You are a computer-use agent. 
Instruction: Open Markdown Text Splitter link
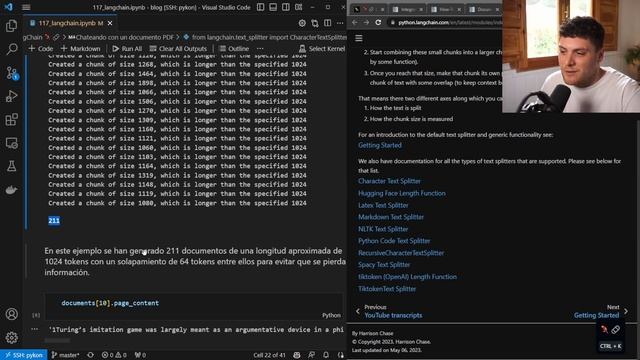click(391, 217)
